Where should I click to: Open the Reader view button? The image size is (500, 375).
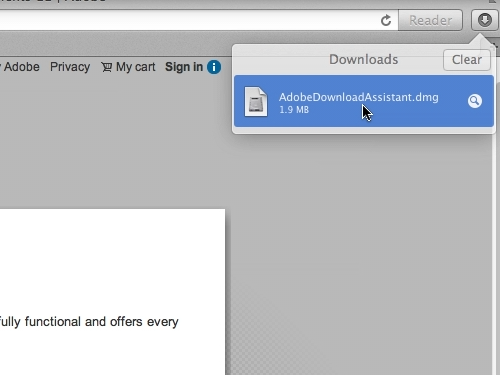(430, 20)
